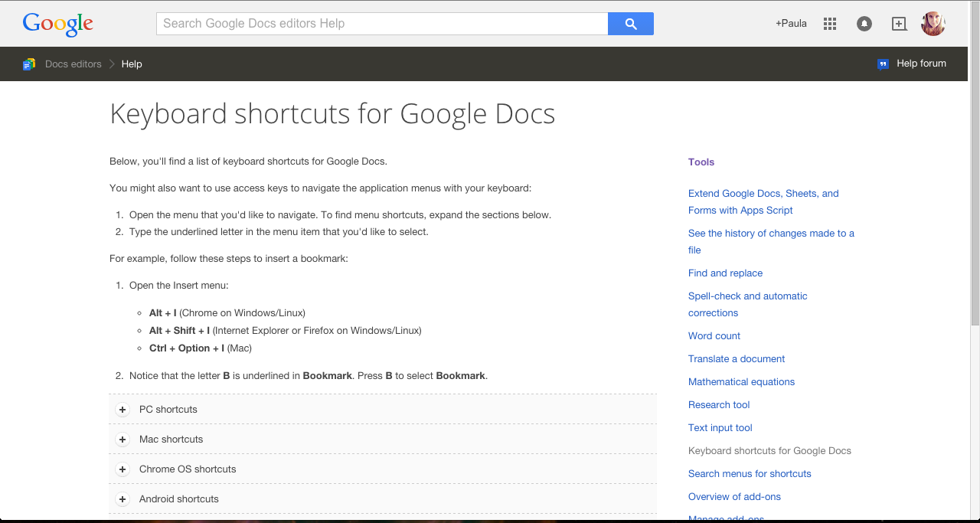The width and height of the screenshot is (980, 523).
Task: Open Word count link
Action: click(714, 336)
